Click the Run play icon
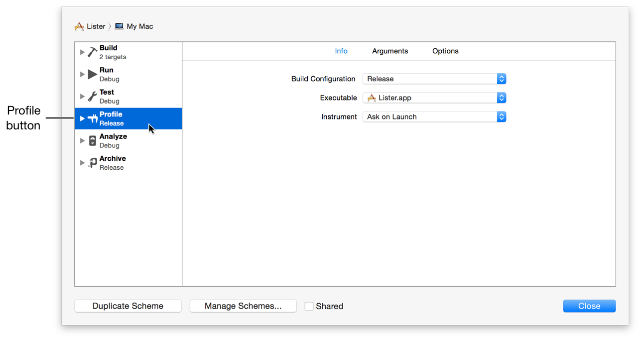Screen dimensions: 644x343 92,74
